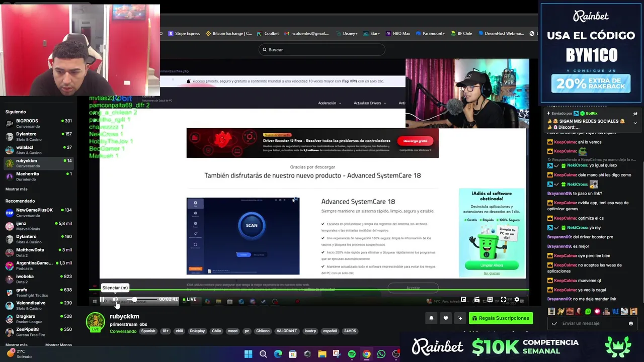This screenshot has height=362, width=644.
Task: Click Brayannn09 in 'te paso un link?'
Action: pos(559,194)
